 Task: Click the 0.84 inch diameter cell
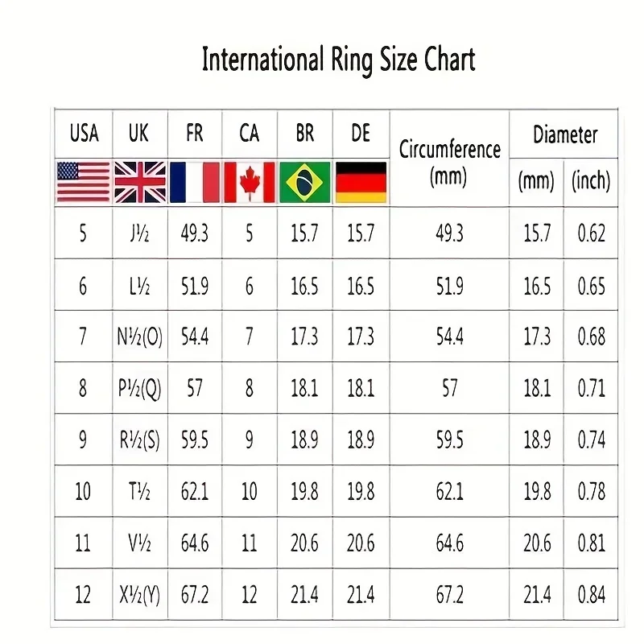[x=591, y=596]
